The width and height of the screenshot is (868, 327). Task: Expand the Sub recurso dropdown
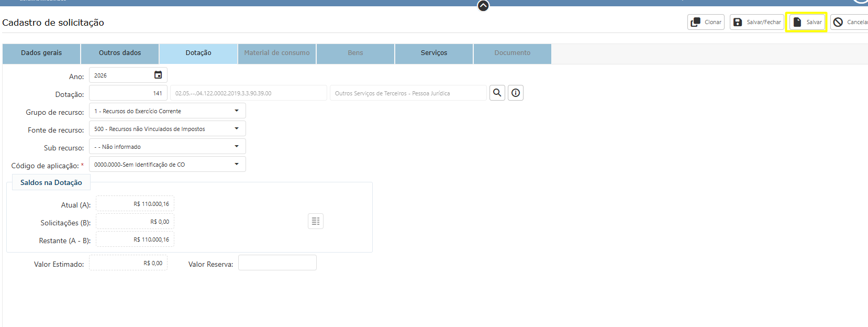pos(237,146)
